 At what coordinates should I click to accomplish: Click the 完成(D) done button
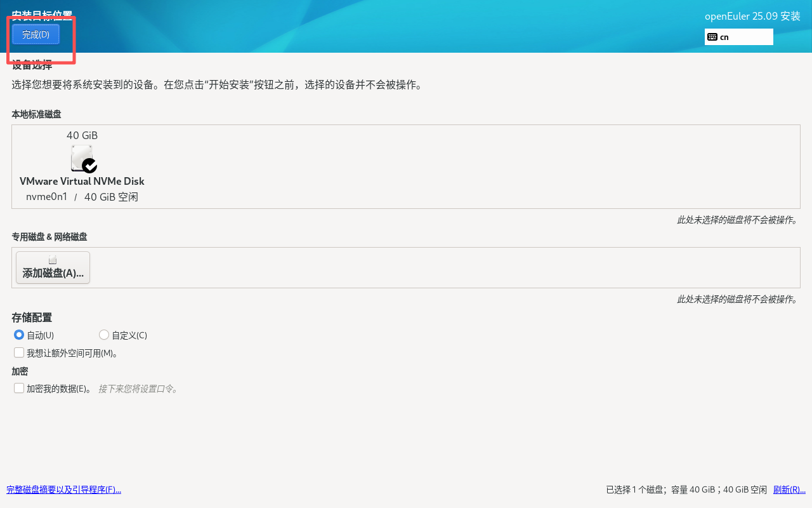[x=36, y=34]
